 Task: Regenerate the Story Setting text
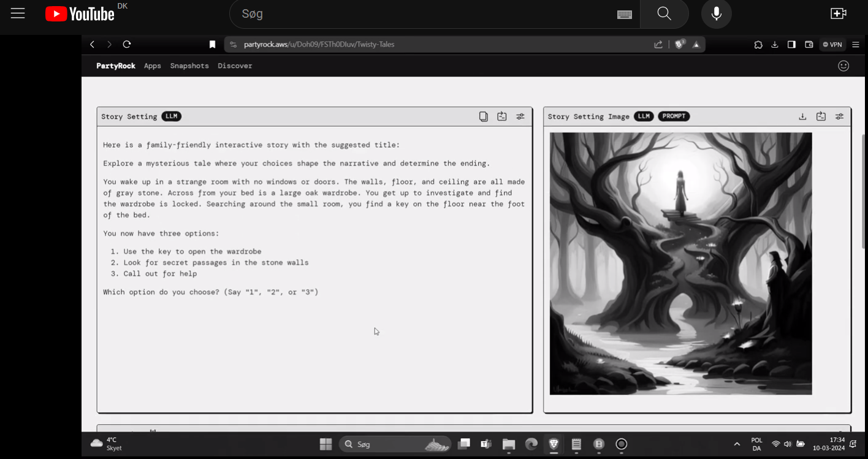(501, 116)
